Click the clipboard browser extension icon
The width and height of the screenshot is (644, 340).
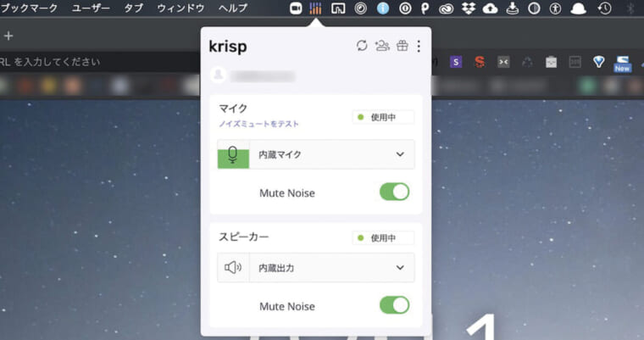click(x=551, y=62)
